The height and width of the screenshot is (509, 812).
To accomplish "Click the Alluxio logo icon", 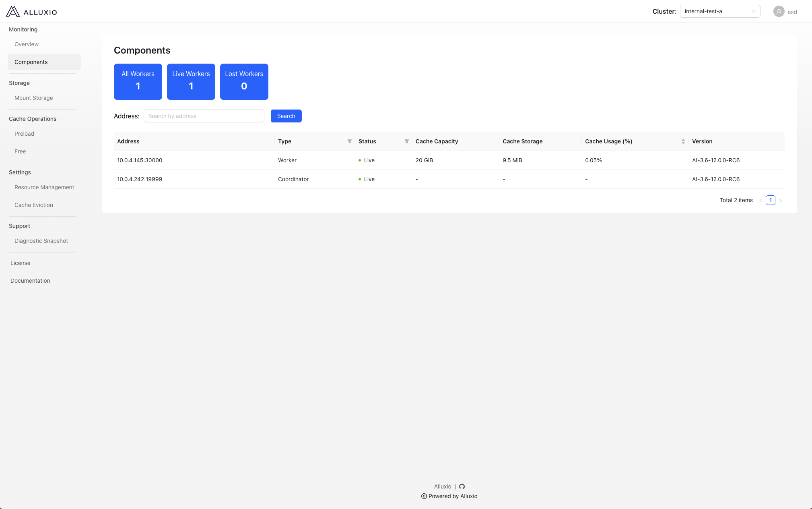I will [x=13, y=12].
